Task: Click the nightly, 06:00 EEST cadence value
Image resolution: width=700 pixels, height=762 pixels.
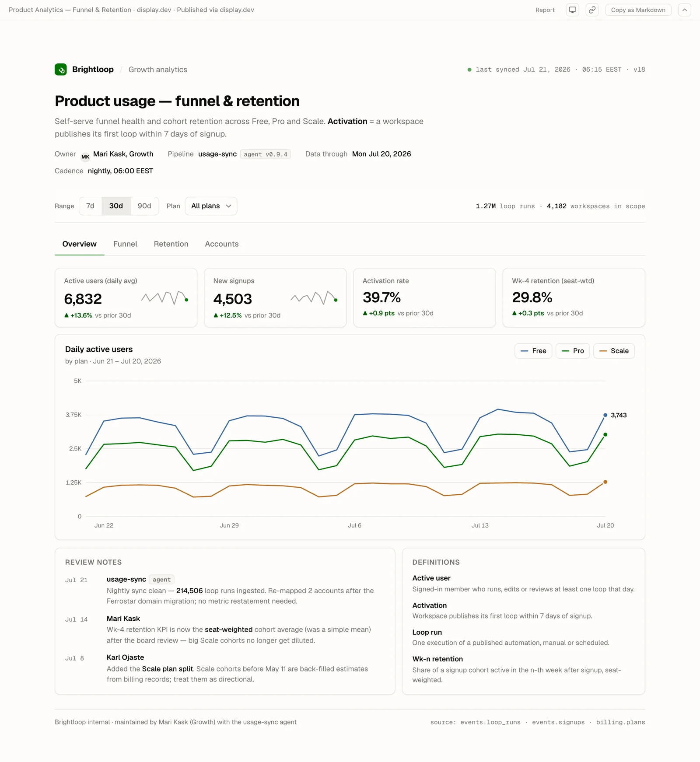Action: pyautogui.click(x=120, y=171)
